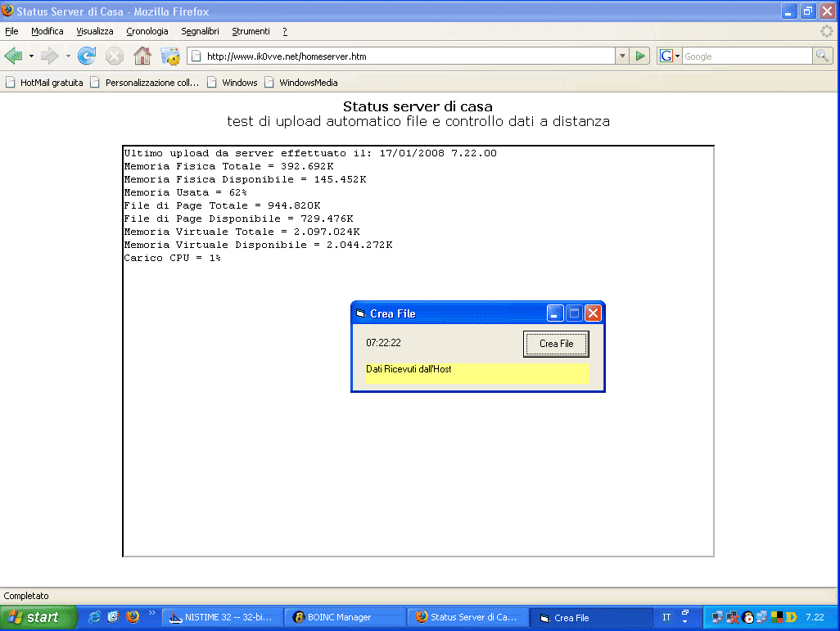Open the Windows start menu

(x=38, y=618)
